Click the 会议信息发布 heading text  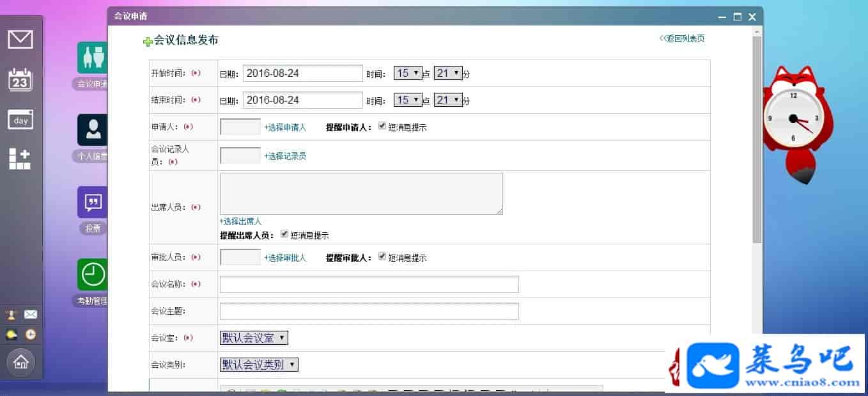[186, 40]
